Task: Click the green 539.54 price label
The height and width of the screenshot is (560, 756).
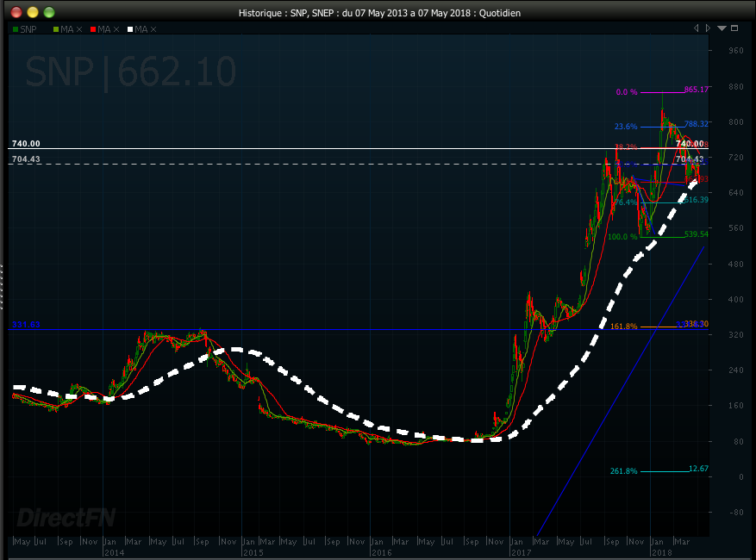Action: pyautogui.click(x=697, y=234)
